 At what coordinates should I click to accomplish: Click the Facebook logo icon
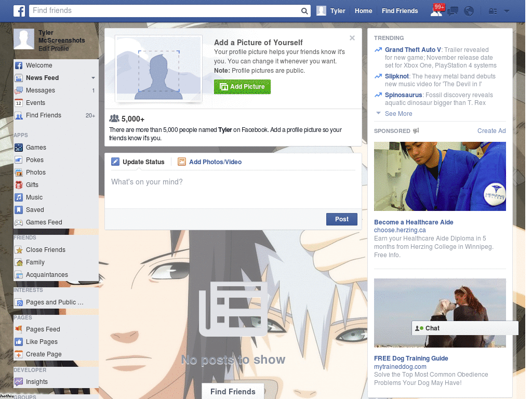[x=19, y=11]
